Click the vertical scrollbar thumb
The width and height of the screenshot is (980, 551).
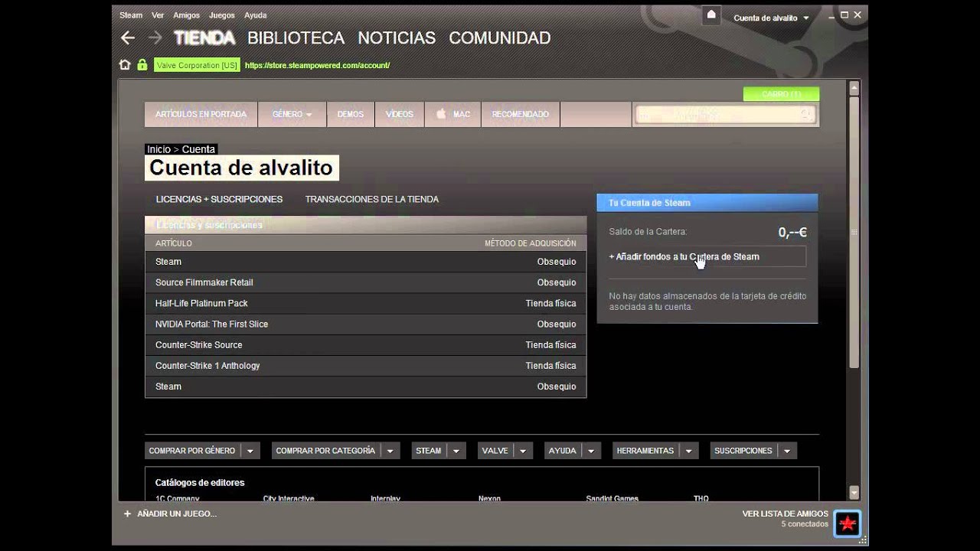(854, 233)
